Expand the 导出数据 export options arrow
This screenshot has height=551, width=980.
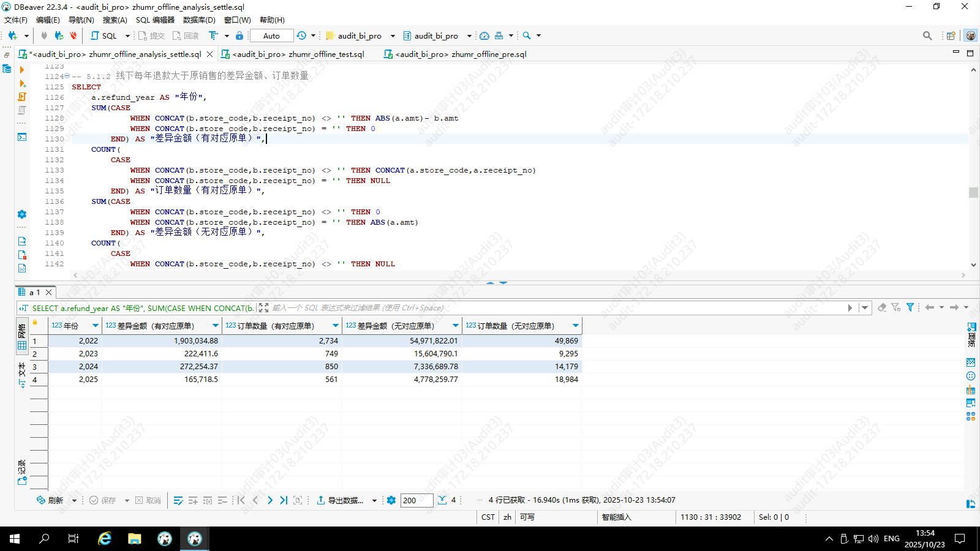(374, 500)
